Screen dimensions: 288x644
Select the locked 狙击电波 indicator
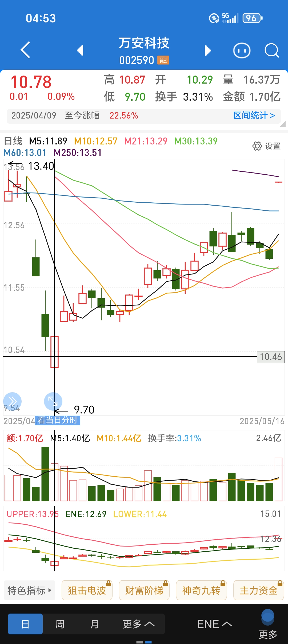(87, 590)
